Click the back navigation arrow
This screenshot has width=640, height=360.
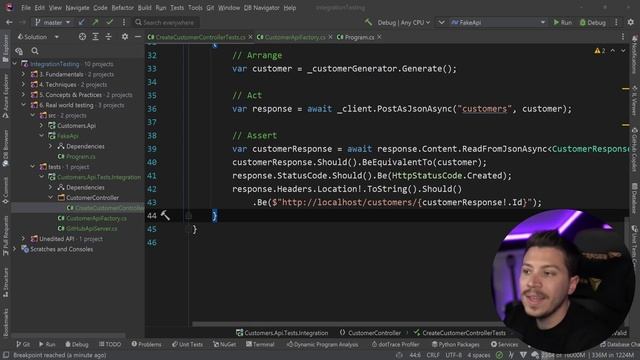click(x=9, y=22)
